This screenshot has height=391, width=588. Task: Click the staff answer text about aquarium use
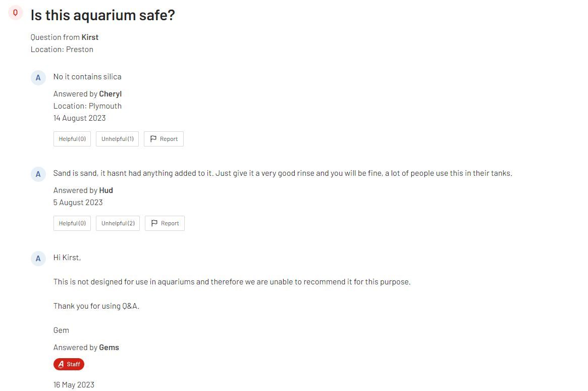(x=232, y=282)
